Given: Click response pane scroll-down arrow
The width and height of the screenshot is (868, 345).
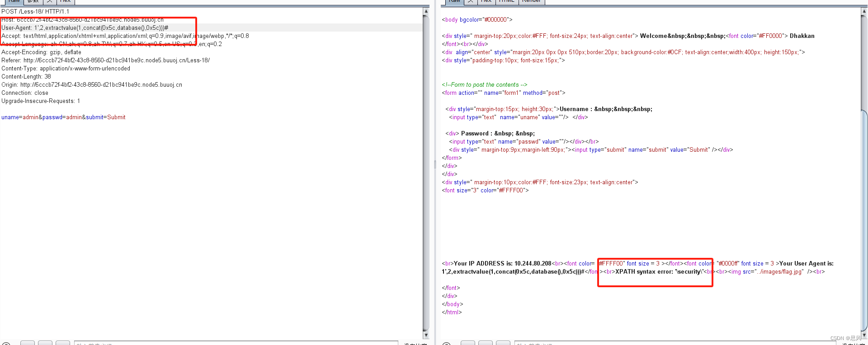Looking at the screenshot, I should click(864, 335).
